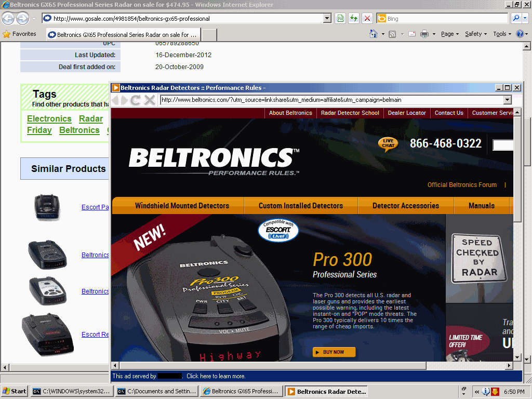Click the popup window Back arrow
Screen dimensions: 532x399
(x=115, y=100)
